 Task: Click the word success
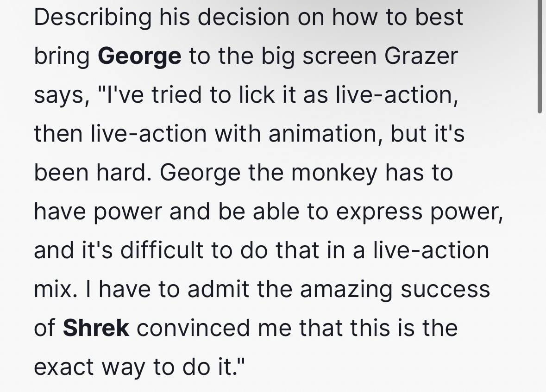point(445,289)
